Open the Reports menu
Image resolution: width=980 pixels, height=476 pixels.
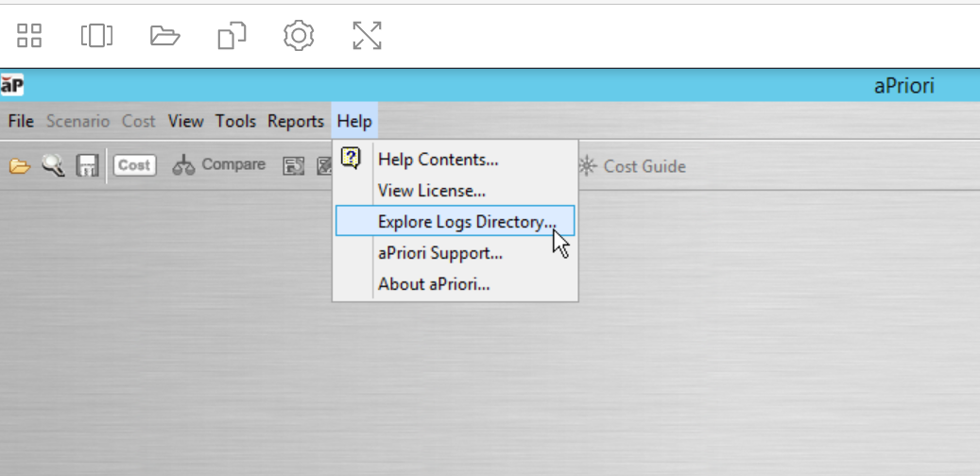click(296, 121)
